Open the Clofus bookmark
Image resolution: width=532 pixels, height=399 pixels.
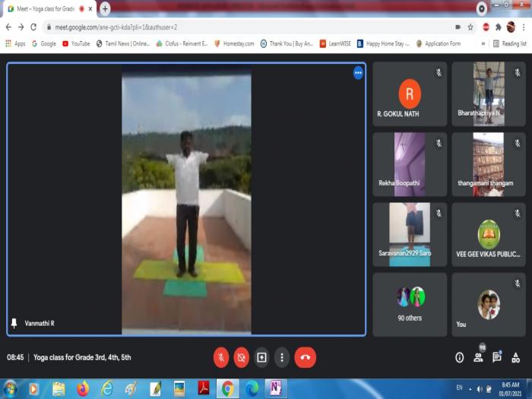pyautogui.click(x=182, y=43)
